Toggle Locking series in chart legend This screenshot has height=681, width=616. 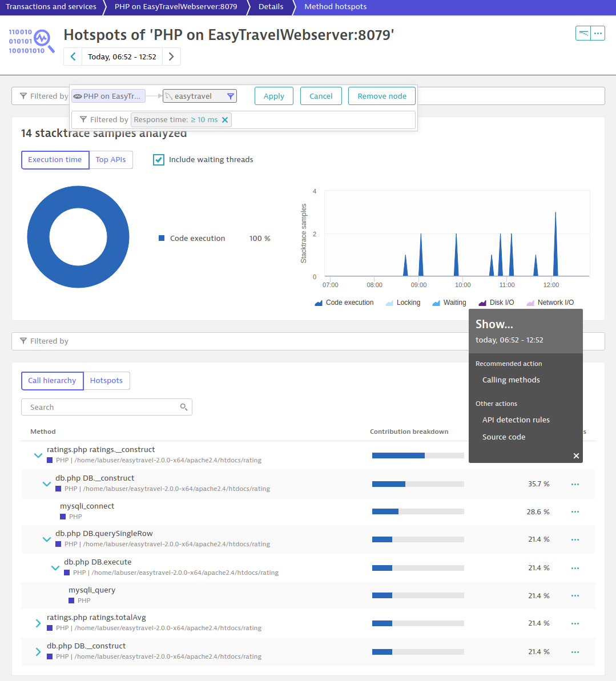(x=402, y=303)
